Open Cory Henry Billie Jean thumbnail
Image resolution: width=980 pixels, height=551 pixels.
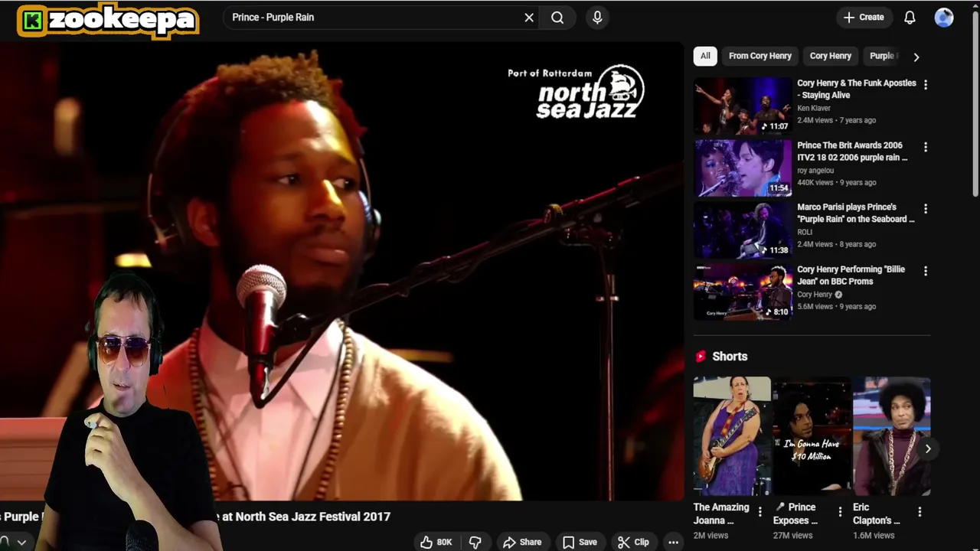743,292
